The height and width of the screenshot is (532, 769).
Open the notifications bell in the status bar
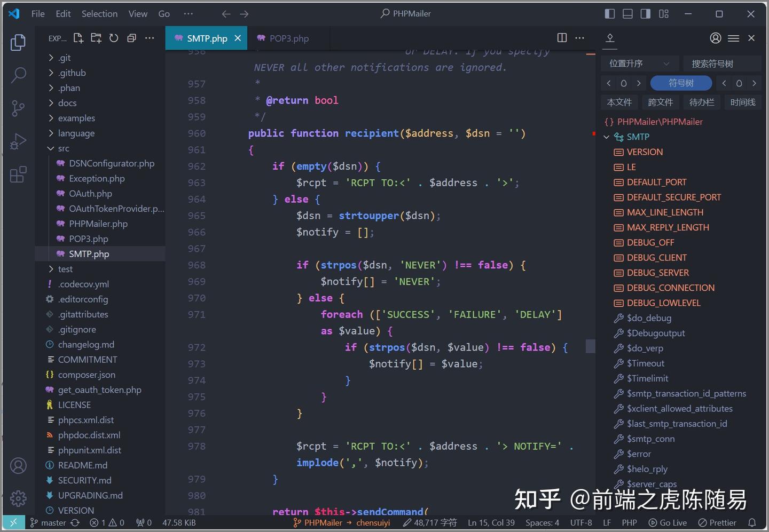752,522
